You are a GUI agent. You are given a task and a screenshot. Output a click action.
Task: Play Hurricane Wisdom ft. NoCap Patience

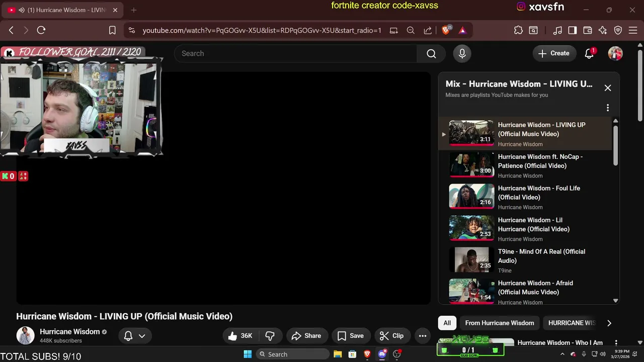click(x=525, y=165)
